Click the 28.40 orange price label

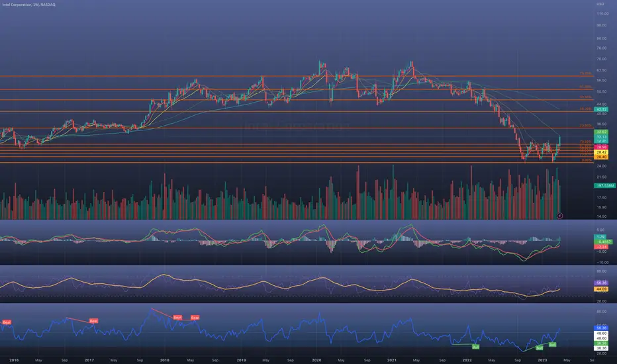[601, 157]
